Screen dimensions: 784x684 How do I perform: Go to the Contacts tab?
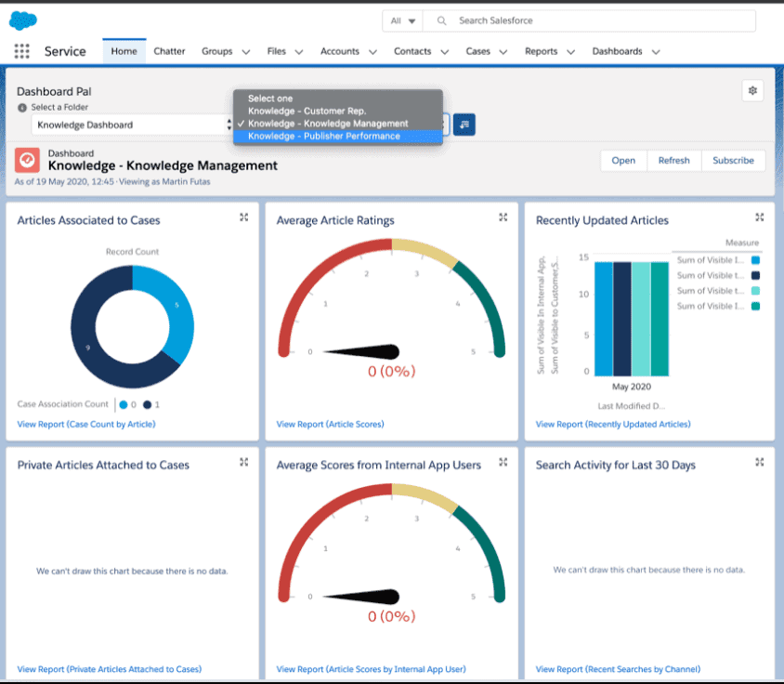[412, 51]
